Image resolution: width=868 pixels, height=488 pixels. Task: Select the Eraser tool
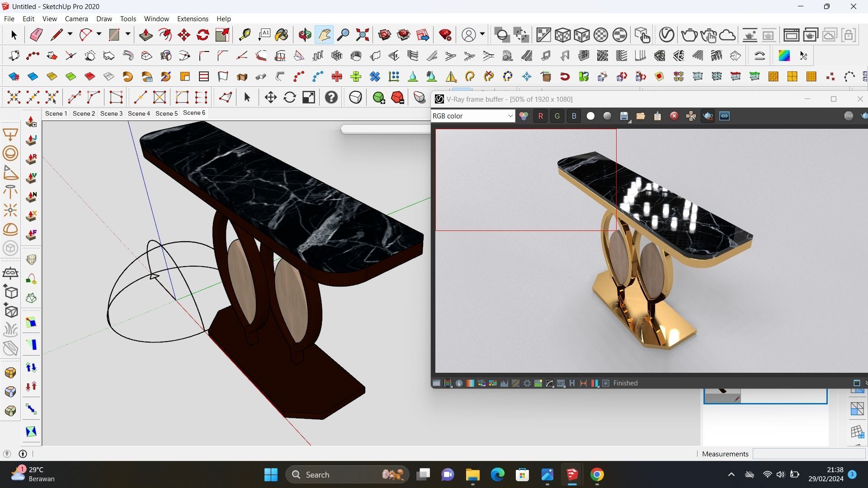36,35
